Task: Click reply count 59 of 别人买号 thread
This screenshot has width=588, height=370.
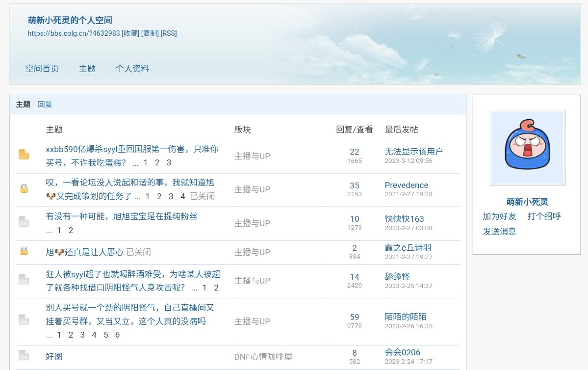Action: (355, 317)
